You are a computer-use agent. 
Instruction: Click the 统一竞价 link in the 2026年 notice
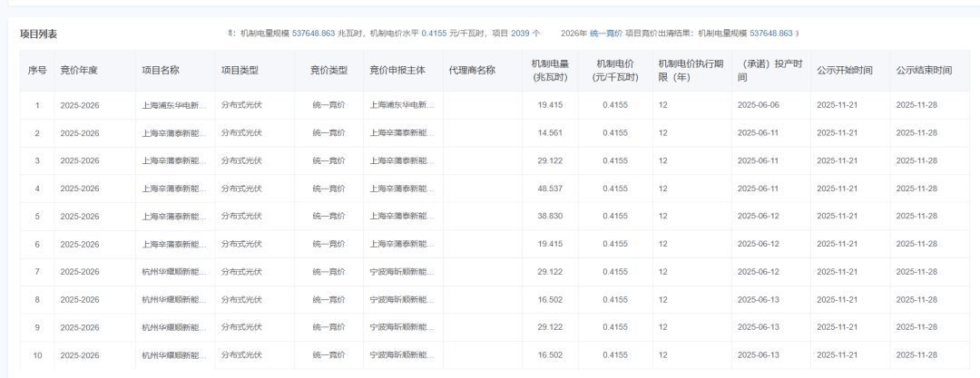point(606,34)
